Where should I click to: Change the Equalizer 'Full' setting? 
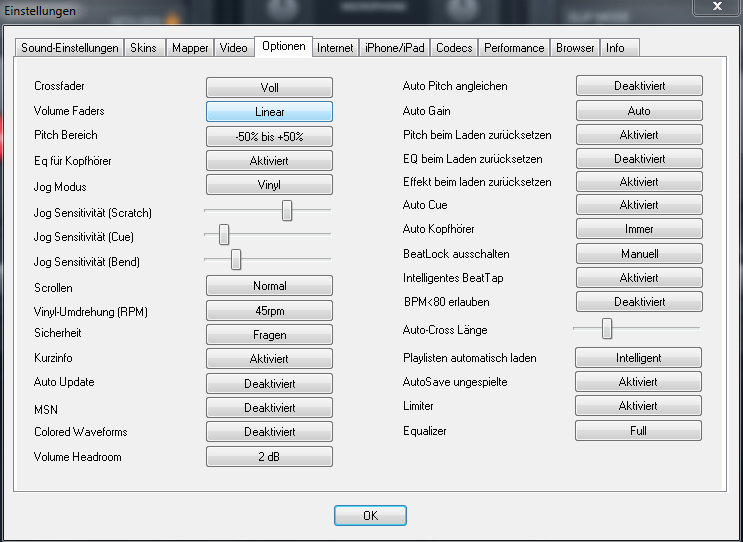pyautogui.click(x=638, y=431)
